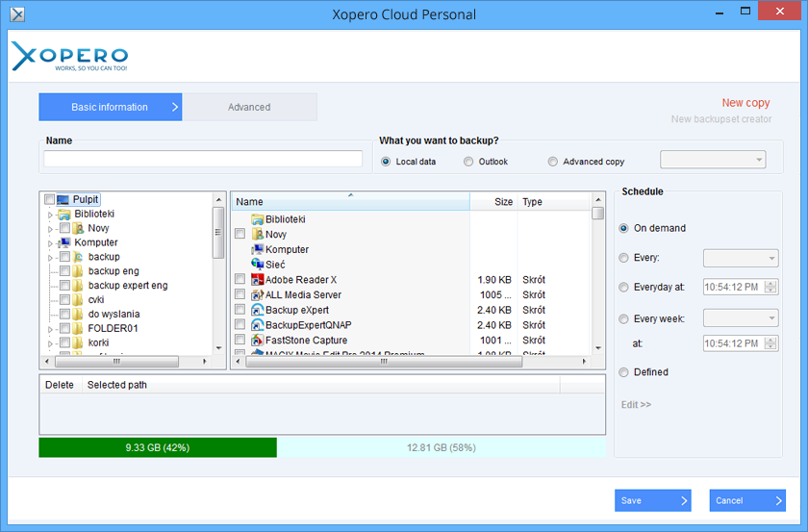Image resolution: width=808 pixels, height=532 pixels.
Task: Click the Sieć network icon
Action: 257,264
